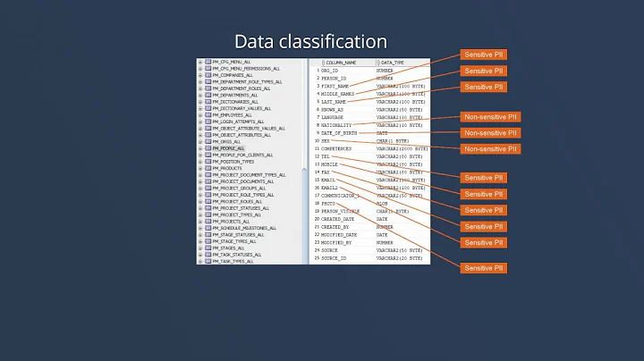Click the PERSON_VISIBLE column name cell
The height and width of the screenshot is (361, 644).
click(x=340, y=211)
